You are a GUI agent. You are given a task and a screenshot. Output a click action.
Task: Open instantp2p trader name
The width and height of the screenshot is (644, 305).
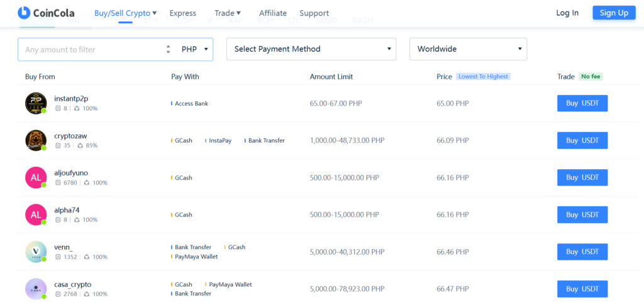coord(71,99)
